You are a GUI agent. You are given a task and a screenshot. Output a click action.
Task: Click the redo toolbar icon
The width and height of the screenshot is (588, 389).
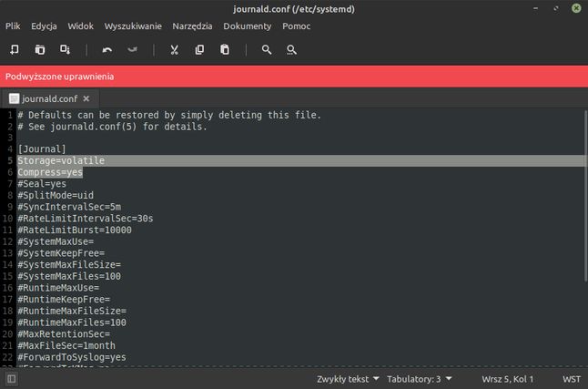point(132,49)
